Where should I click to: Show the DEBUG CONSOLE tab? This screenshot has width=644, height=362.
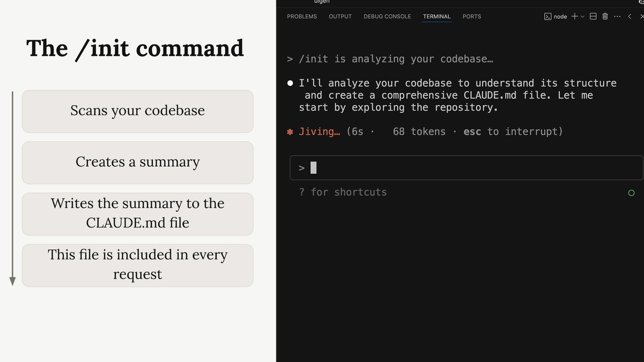tap(387, 17)
